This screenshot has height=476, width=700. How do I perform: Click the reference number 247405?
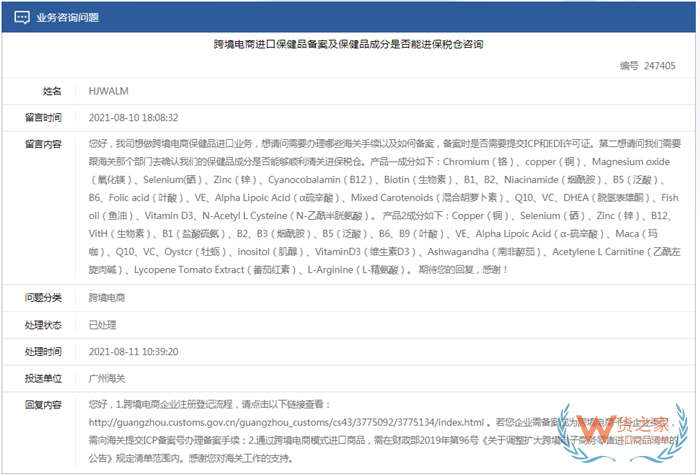pos(659,66)
